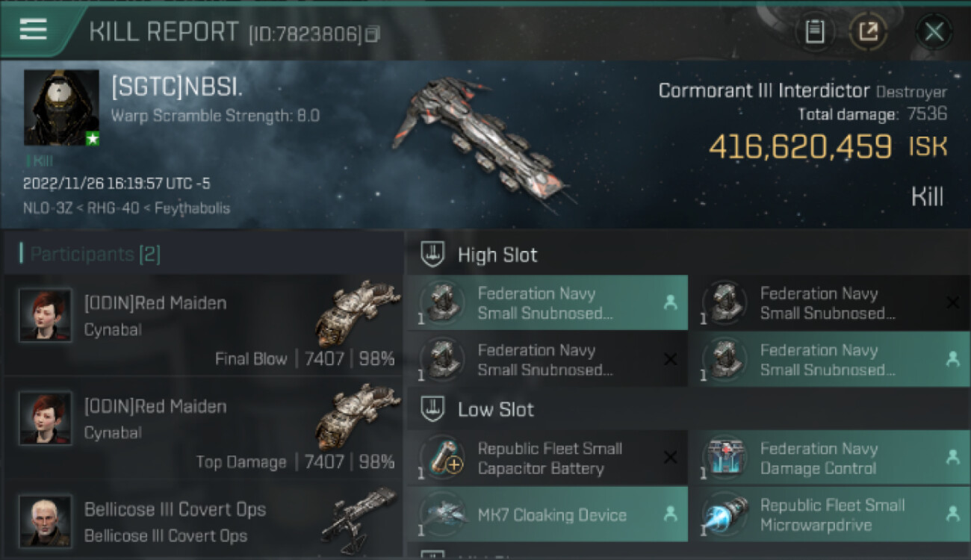Select Federation Navy Damage Control module
The height and width of the screenshot is (560, 971).
coord(828,458)
